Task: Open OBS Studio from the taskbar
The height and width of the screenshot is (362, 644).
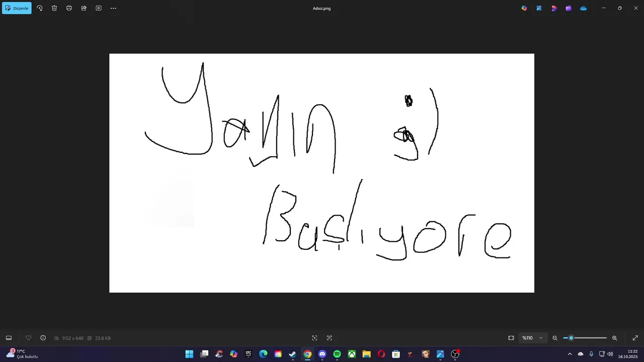Action: (455, 354)
